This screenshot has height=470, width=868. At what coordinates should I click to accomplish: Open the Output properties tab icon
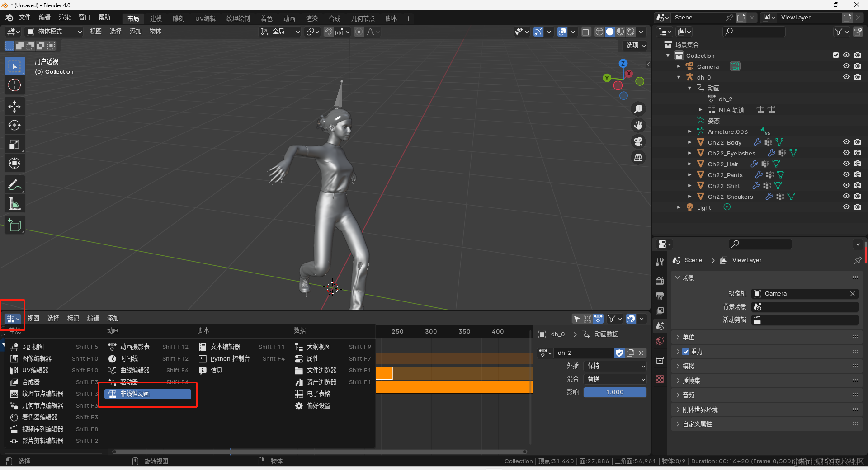660,296
